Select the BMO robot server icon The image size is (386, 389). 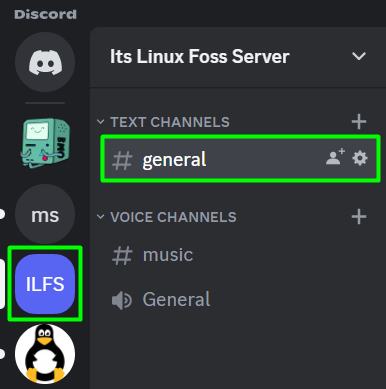45,142
